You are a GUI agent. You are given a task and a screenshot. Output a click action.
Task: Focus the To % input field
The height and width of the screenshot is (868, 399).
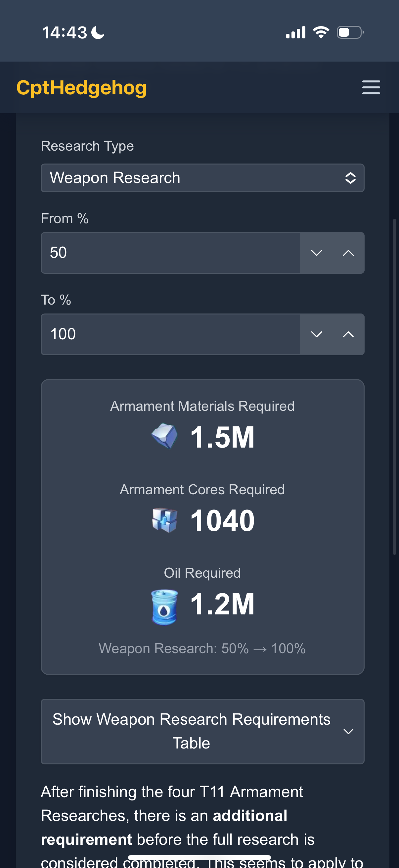[170, 334]
